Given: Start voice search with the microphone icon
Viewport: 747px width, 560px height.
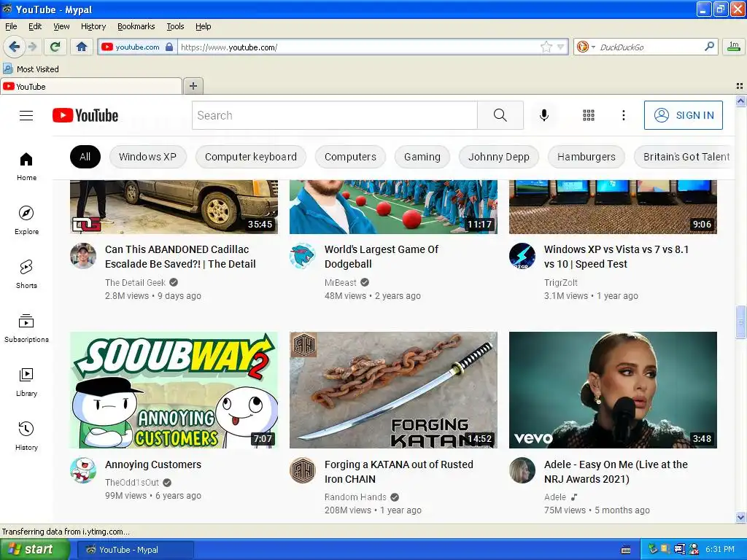Looking at the screenshot, I should point(544,115).
